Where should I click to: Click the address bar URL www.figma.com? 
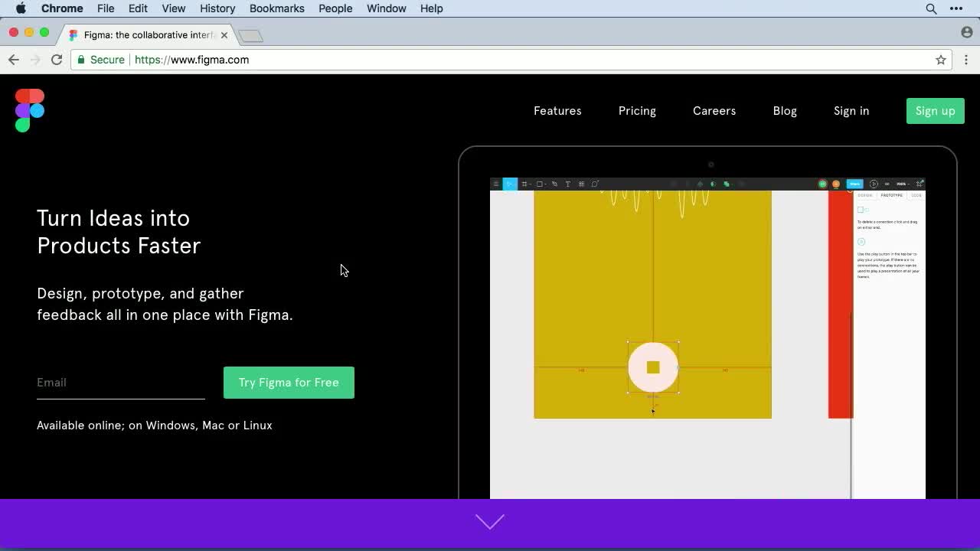click(x=191, y=60)
